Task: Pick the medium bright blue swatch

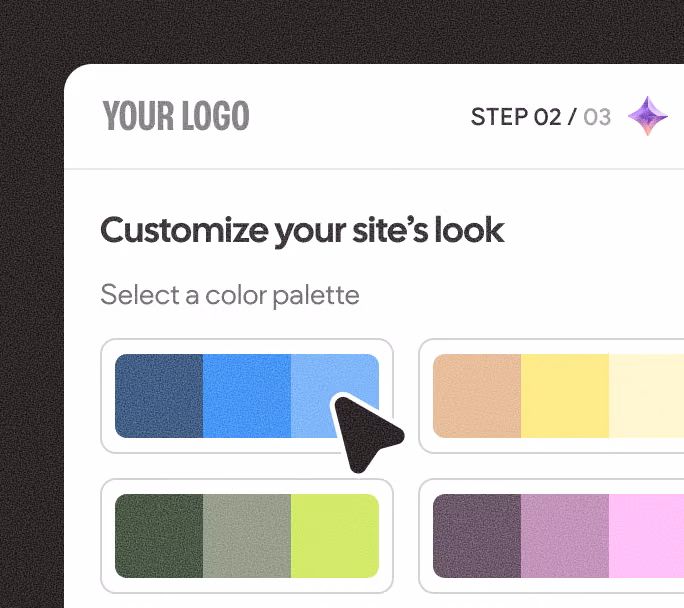Action: [247, 396]
